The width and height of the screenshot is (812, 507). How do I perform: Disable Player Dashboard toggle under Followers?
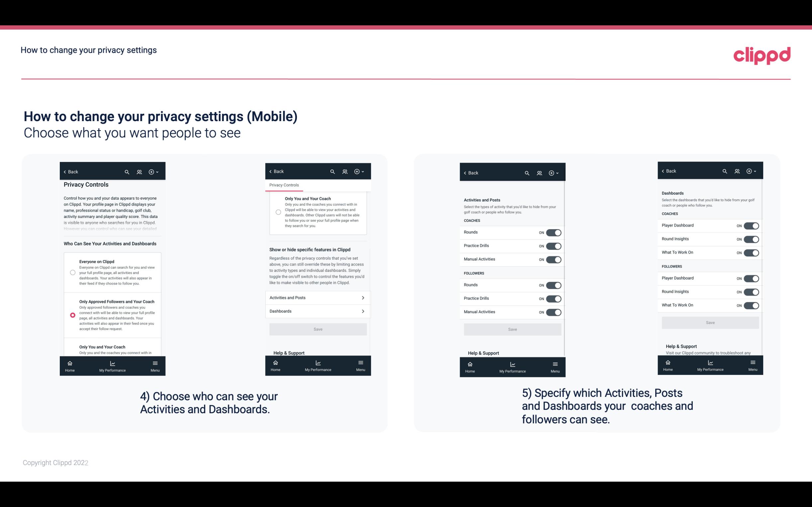pos(751,277)
